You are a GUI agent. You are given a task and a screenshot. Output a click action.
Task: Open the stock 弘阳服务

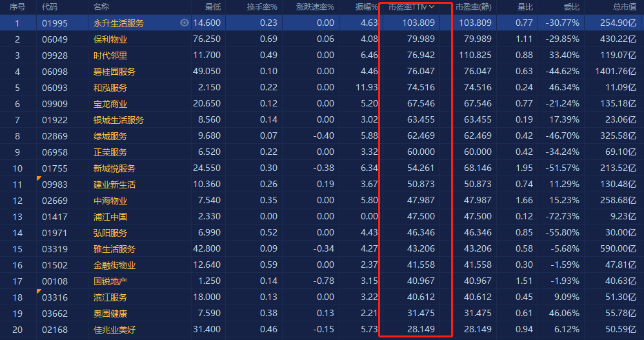click(110, 233)
